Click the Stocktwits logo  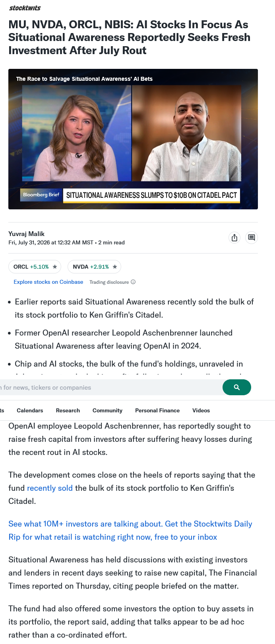(x=25, y=8)
